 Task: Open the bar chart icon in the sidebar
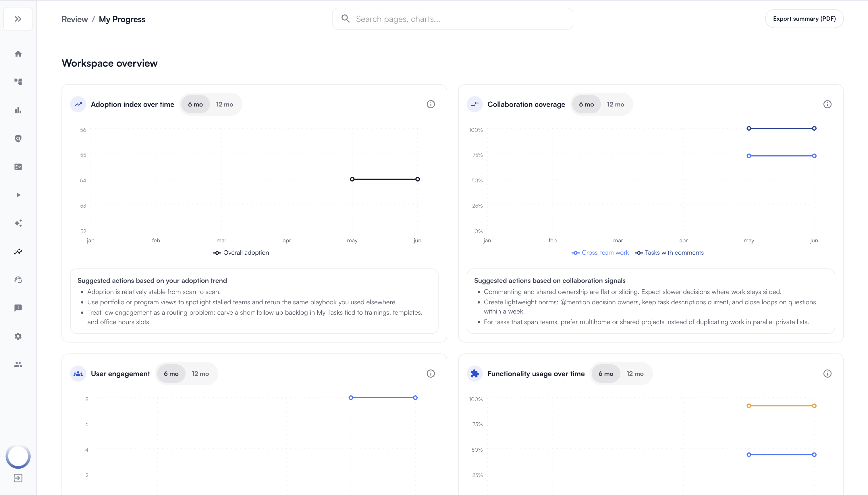tap(18, 110)
